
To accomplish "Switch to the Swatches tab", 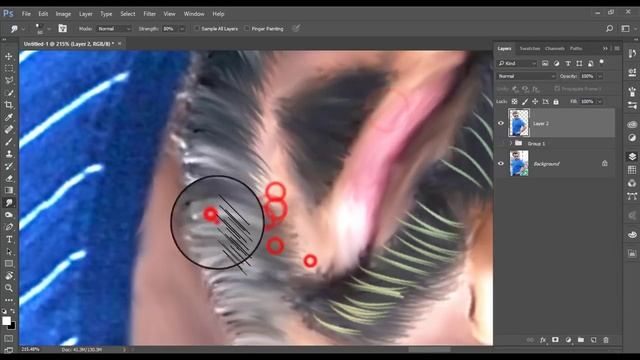I will pos(530,49).
